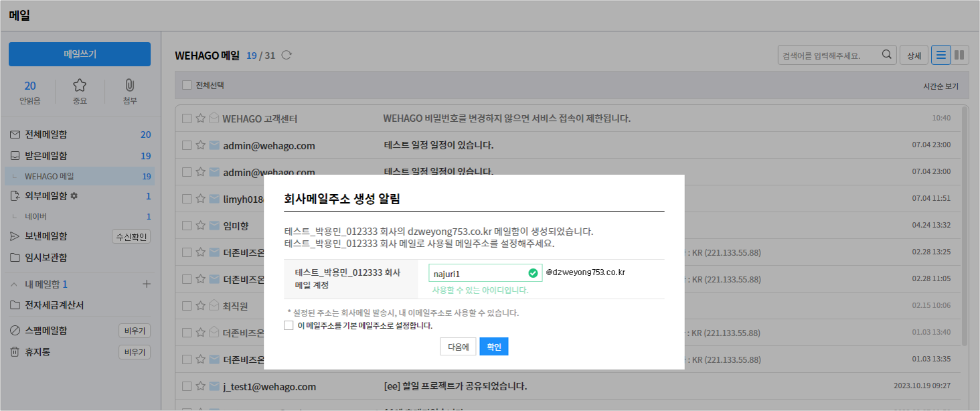
Task: Check set as default email address checkbox
Action: [x=289, y=326]
